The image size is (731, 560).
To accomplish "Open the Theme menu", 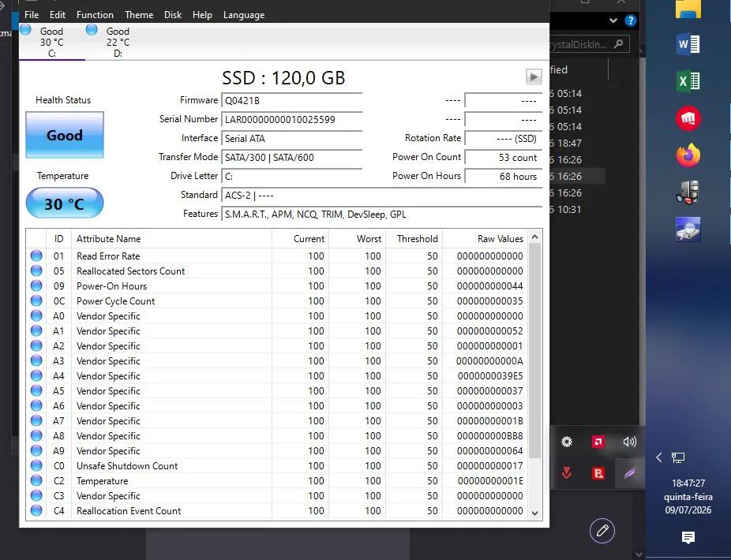I will [139, 15].
